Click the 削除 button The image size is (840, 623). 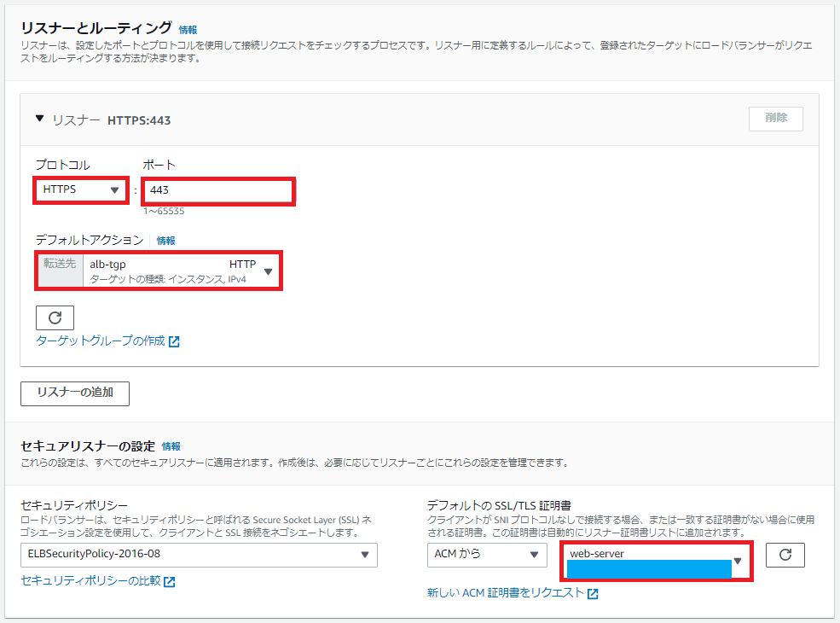tap(774, 119)
